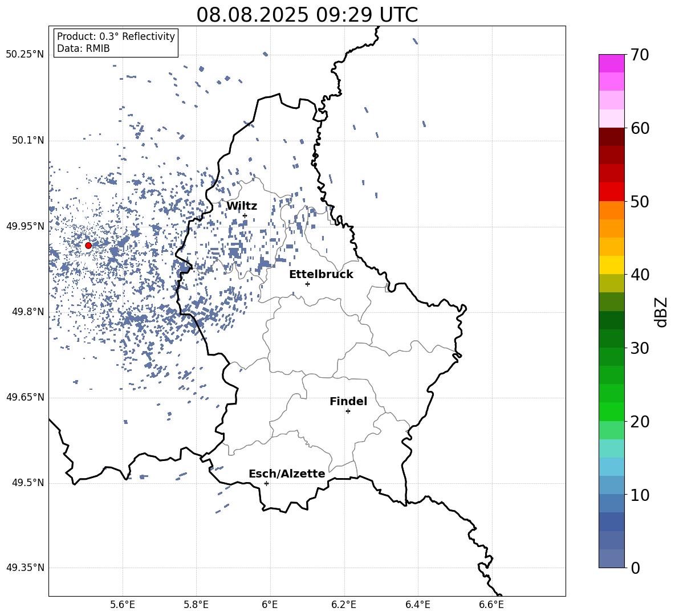Image resolution: width=675 pixels, height=616 pixels.
Task: Click the Ettelbruck city label
Action: 321,274
